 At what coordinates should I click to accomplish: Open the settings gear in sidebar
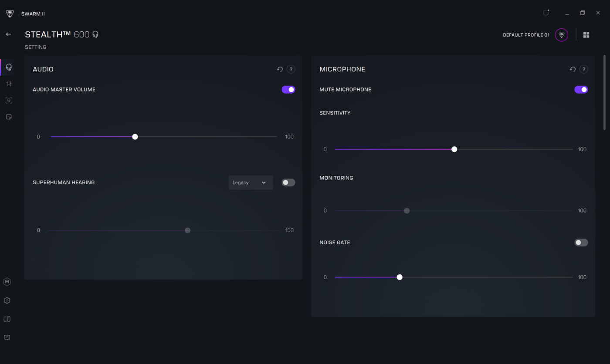tap(7, 300)
